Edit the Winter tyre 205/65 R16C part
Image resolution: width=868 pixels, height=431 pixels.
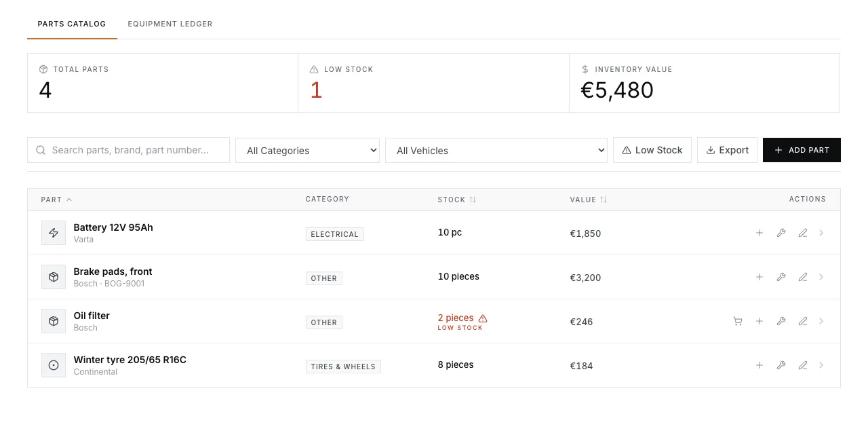803,365
